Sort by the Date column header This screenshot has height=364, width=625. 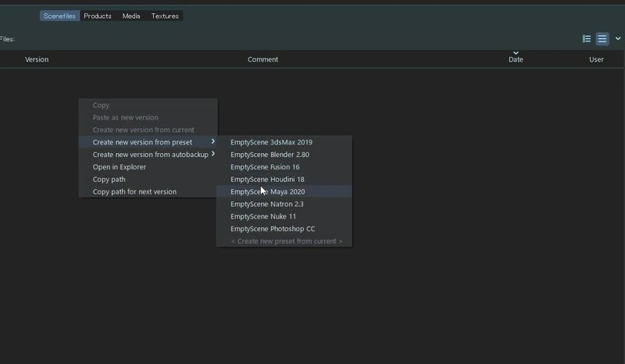pyautogui.click(x=516, y=59)
